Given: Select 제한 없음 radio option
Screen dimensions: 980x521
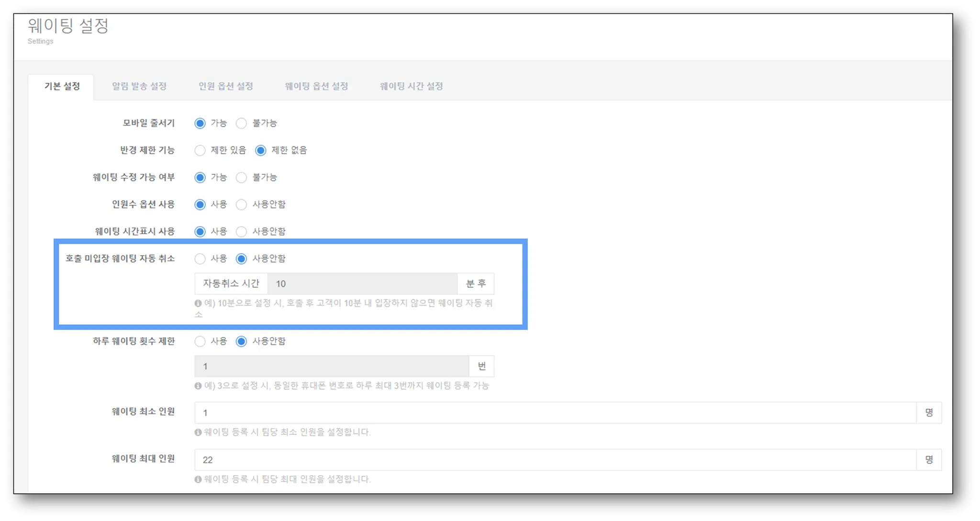Looking at the screenshot, I should (x=260, y=151).
